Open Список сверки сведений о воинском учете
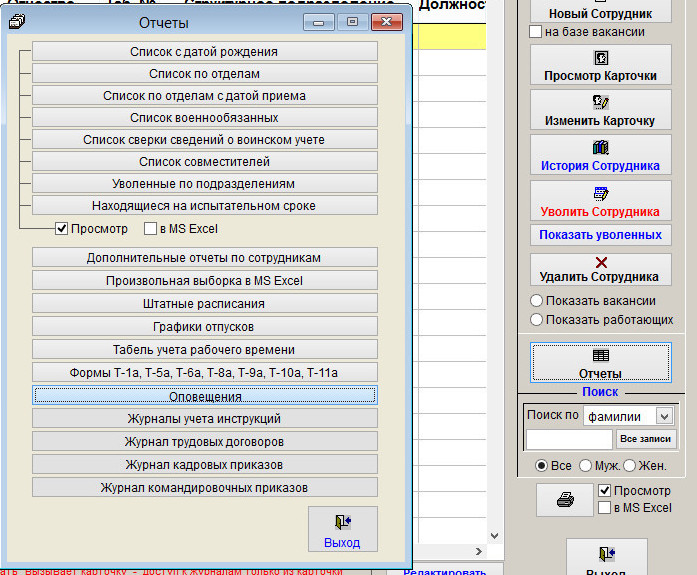The image size is (697, 575). pos(205,140)
